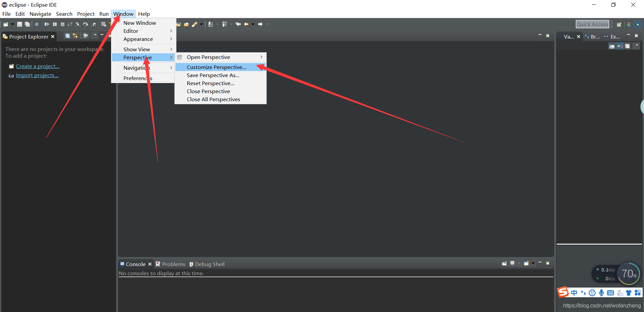
Task: Expand the Open Perspective submenu
Action: click(x=220, y=57)
